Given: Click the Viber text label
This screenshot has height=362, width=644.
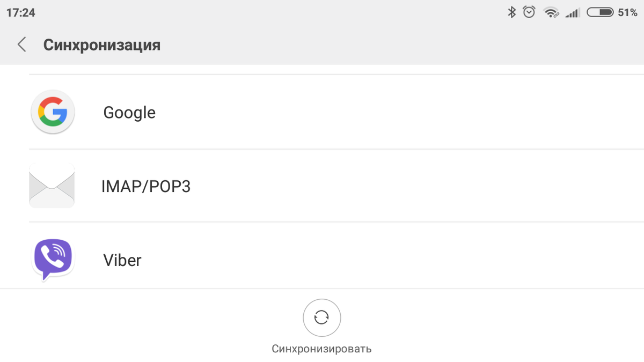Looking at the screenshot, I should pos(122,260).
